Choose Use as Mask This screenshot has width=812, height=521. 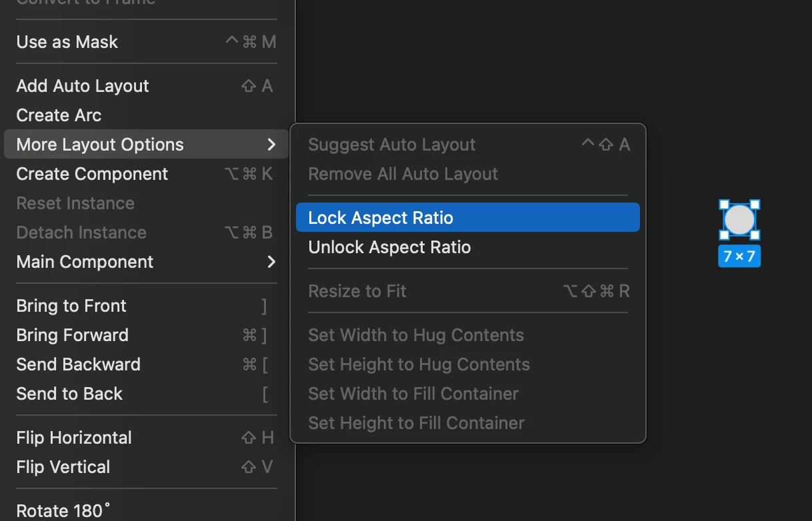[x=67, y=42]
